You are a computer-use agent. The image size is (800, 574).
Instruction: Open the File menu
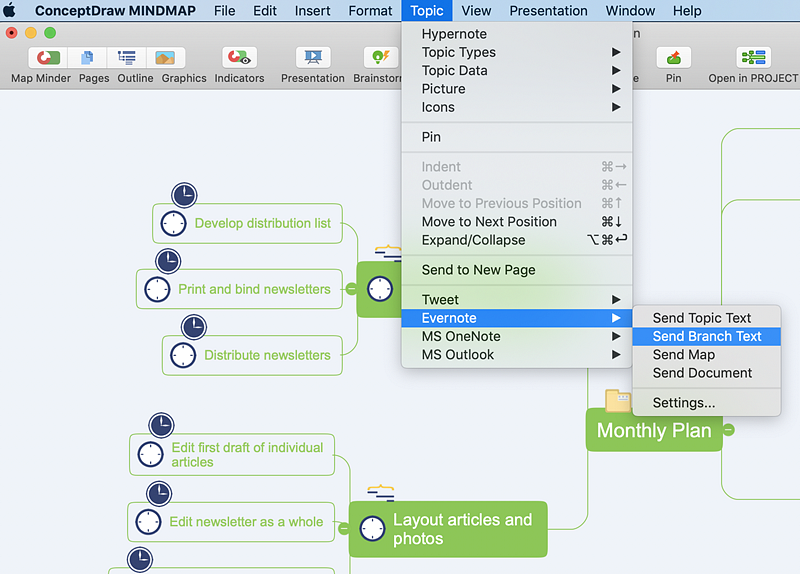(x=224, y=11)
